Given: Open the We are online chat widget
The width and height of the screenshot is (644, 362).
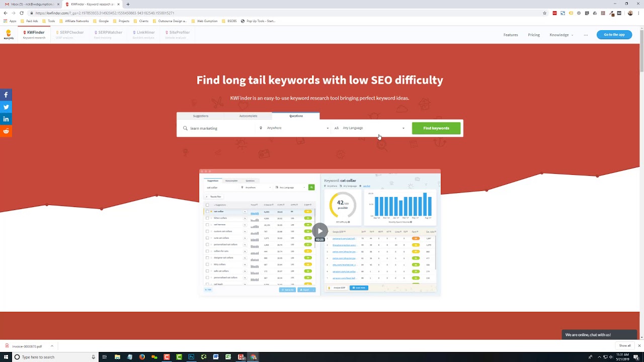Looking at the screenshot, I should coord(600,334).
